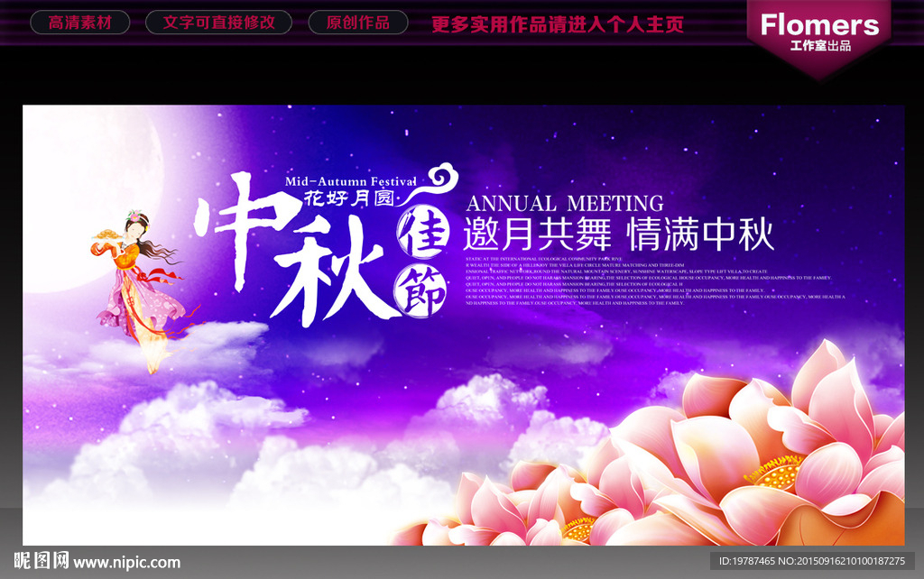Click the 邀月共舞 情满中秋 headline
This screenshot has width=924, height=579.
pos(618,234)
